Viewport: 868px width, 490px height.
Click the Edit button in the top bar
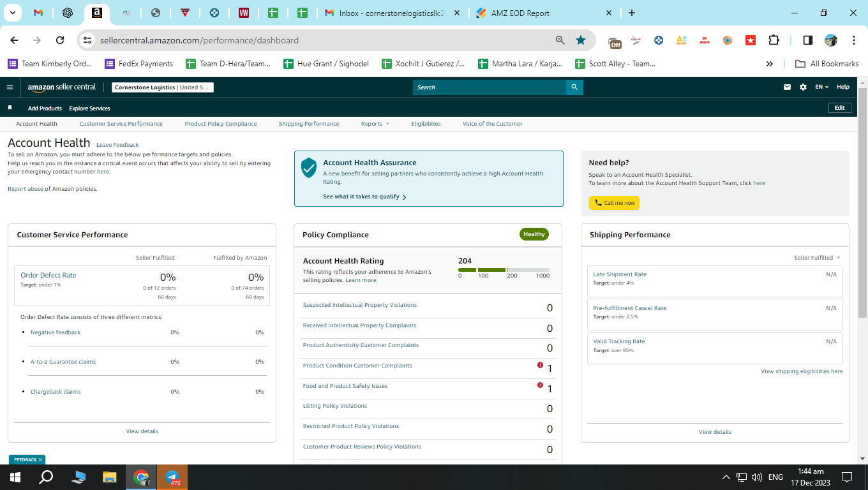[839, 108]
